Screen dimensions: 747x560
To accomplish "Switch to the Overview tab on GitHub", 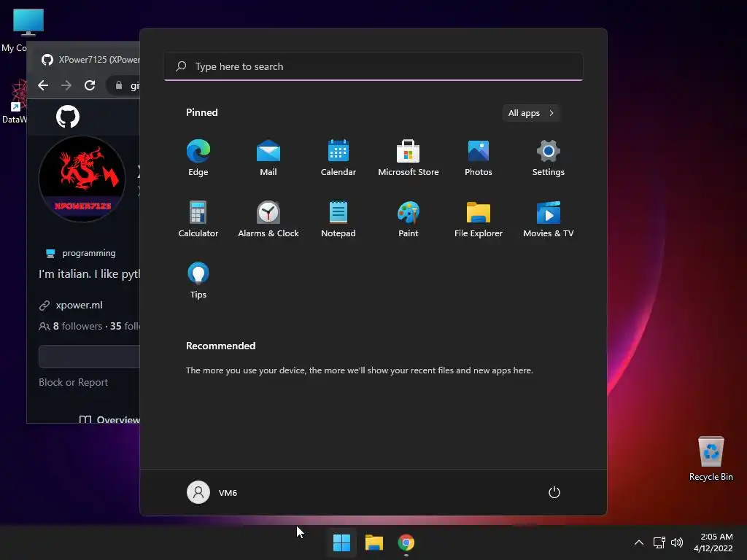I will [x=109, y=419].
